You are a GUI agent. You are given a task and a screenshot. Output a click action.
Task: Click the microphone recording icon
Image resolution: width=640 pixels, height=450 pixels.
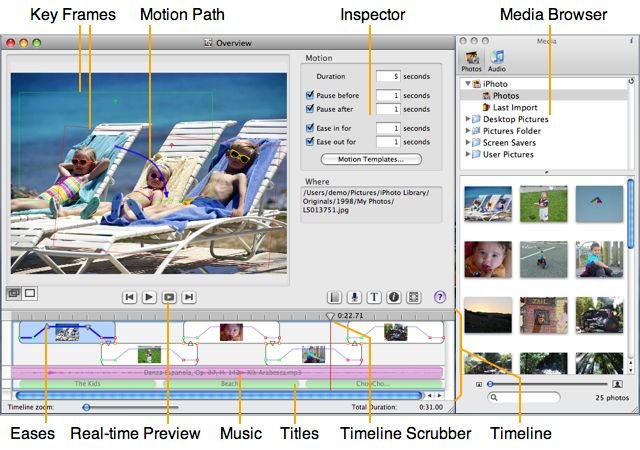click(x=354, y=297)
